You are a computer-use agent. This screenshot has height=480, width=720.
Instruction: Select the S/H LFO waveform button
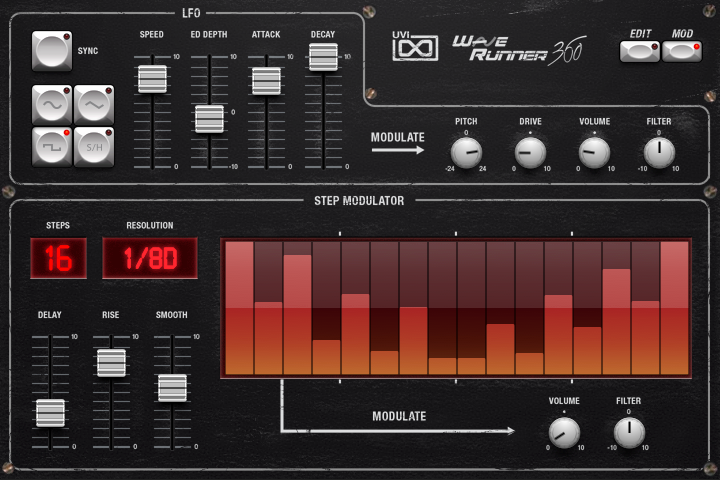click(93, 146)
